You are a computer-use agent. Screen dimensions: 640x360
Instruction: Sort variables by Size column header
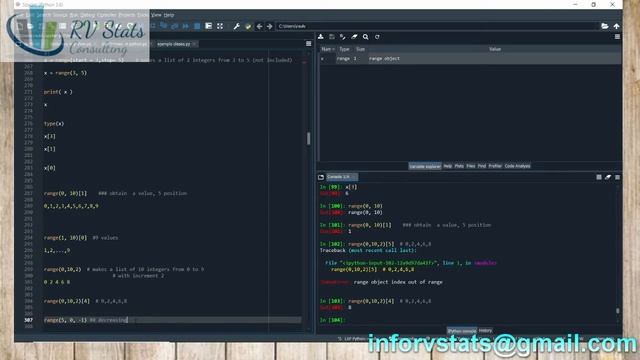(360, 49)
